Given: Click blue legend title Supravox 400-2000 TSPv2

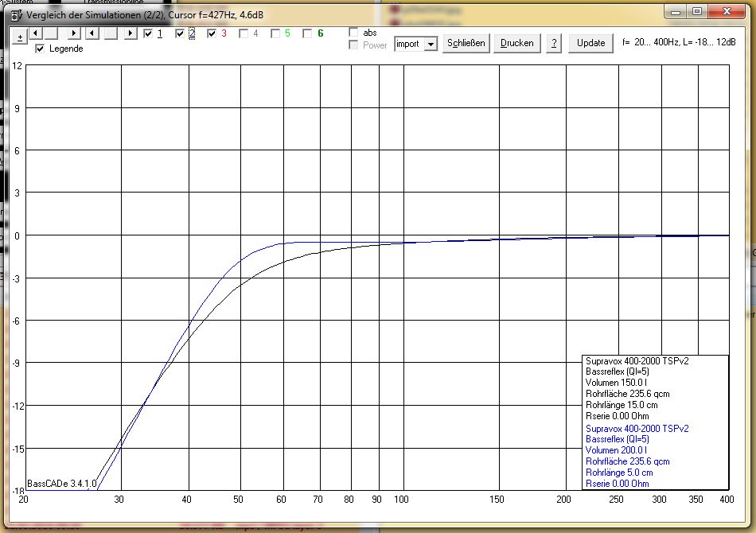Looking at the screenshot, I should 637,429.
